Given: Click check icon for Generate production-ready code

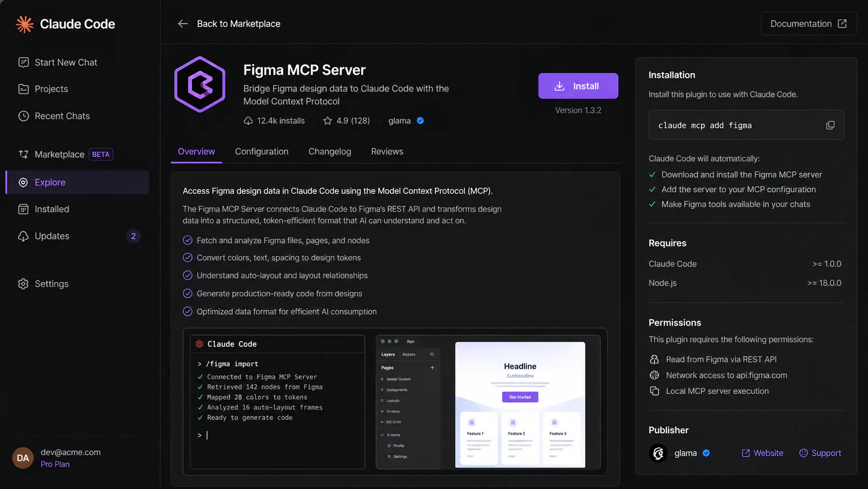Looking at the screenshot, I should click(187, 294).
